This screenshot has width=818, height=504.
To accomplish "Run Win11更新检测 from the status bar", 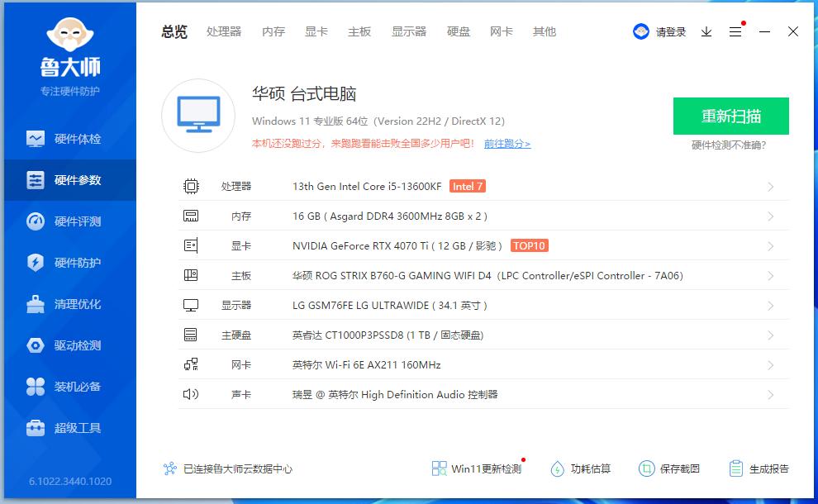I will (478, 468).
